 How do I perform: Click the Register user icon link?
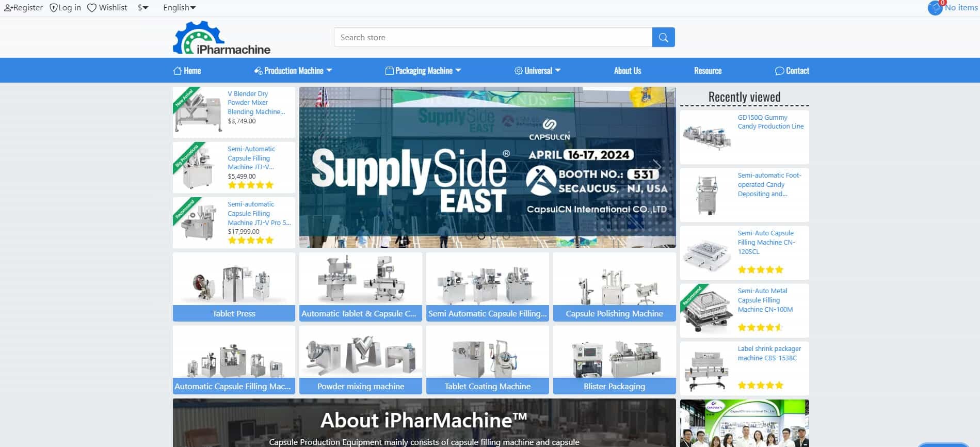[x=24, y=8]
